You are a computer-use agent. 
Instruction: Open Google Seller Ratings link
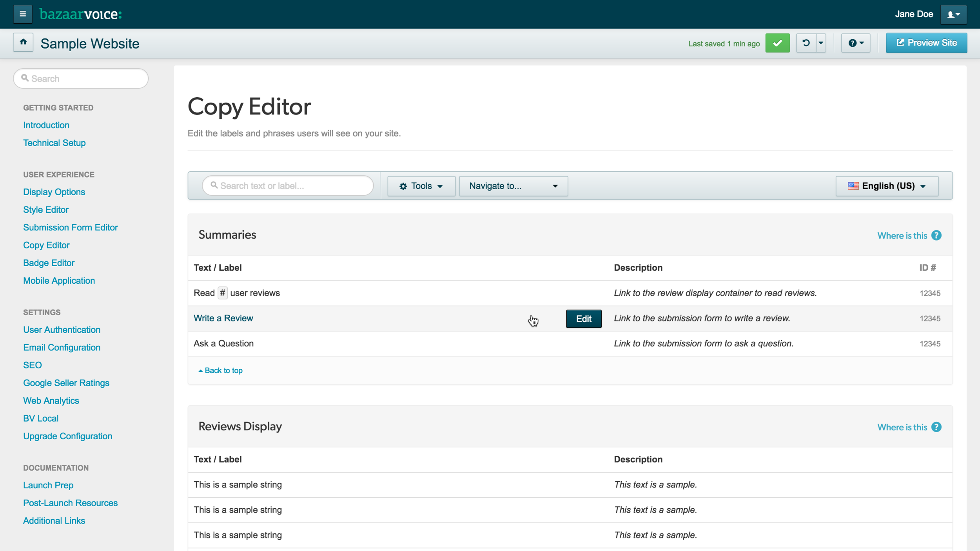point(66,383)
